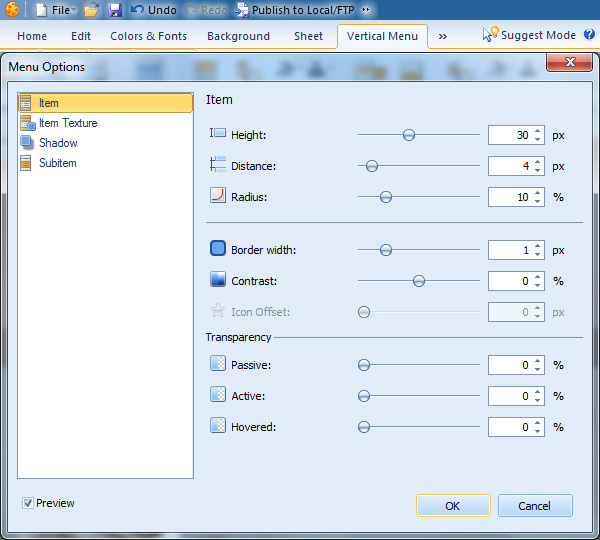Click the Contrast slider handle

click(419, 281)
